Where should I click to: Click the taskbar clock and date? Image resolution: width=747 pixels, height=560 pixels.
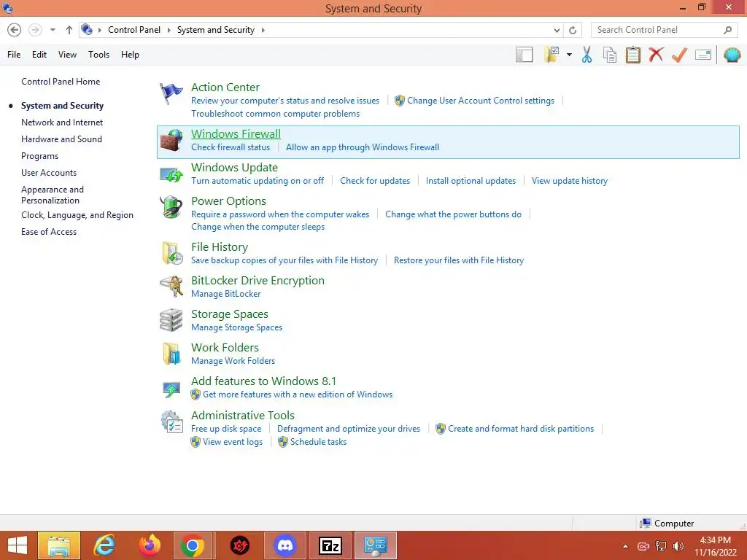(715, 546)
